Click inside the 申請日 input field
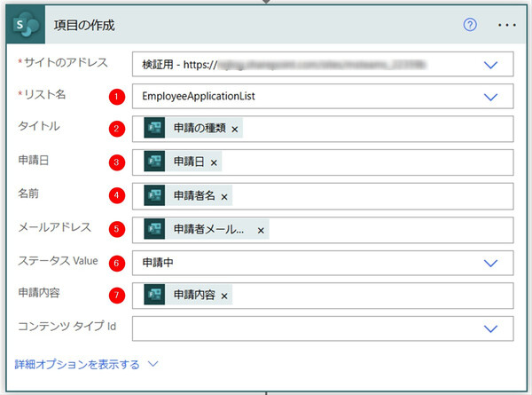This screenshot has width=532, height=395. pos(323,162)
